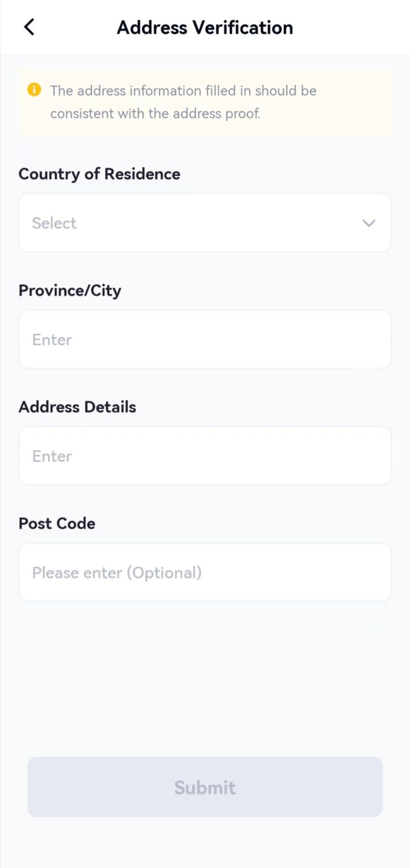Click the 'Select' placeholder text
The height and width of the screenshot is (868, 410).
pos(54,223)
